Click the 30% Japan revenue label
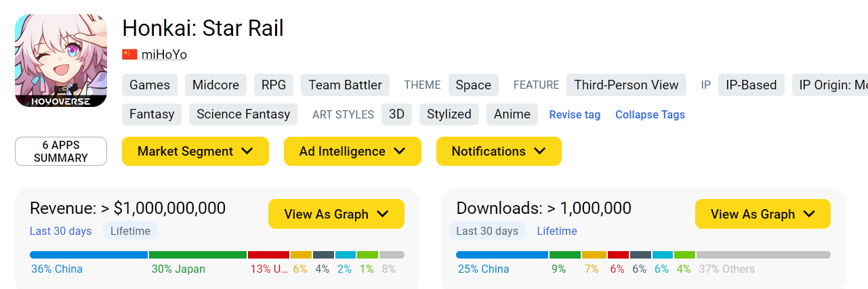This screenshot has width=868, height=289. pos(178,269)
